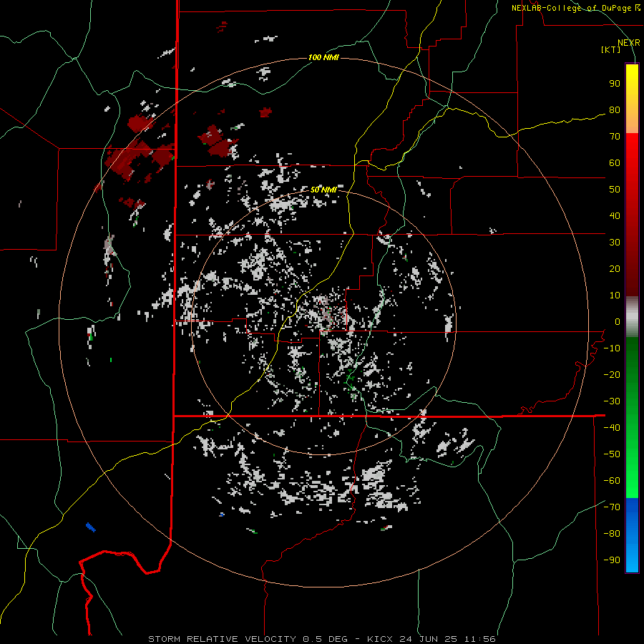Click the positive 50 scale tick label
The height and width of the screenshot is (644, 644).
tap(615, 190)
